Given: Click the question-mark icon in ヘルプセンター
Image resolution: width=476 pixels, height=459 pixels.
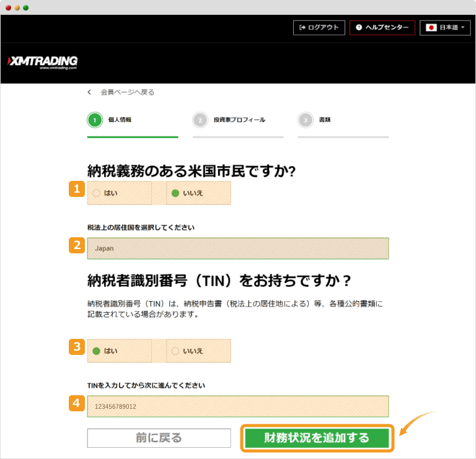Looking at the screenshot, I should (x=359, y=28).
